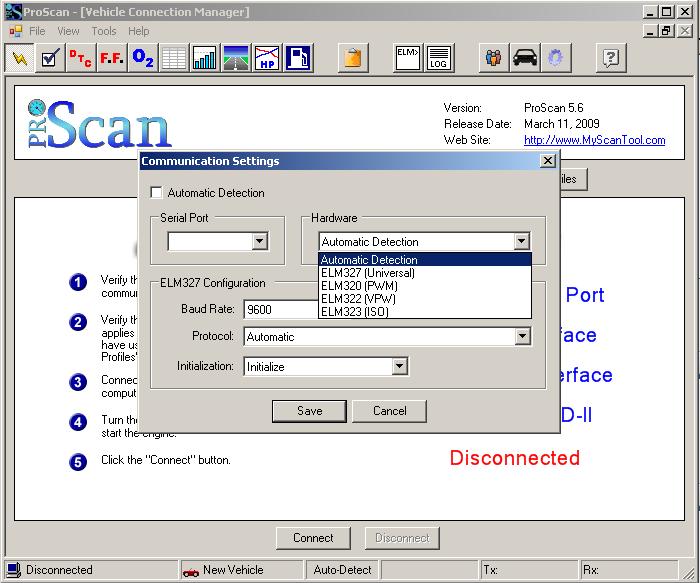Enable the Automatic Detection checkbox
Image resolution: width=700 pixels, height=583 pixels.
coord(155,193)
